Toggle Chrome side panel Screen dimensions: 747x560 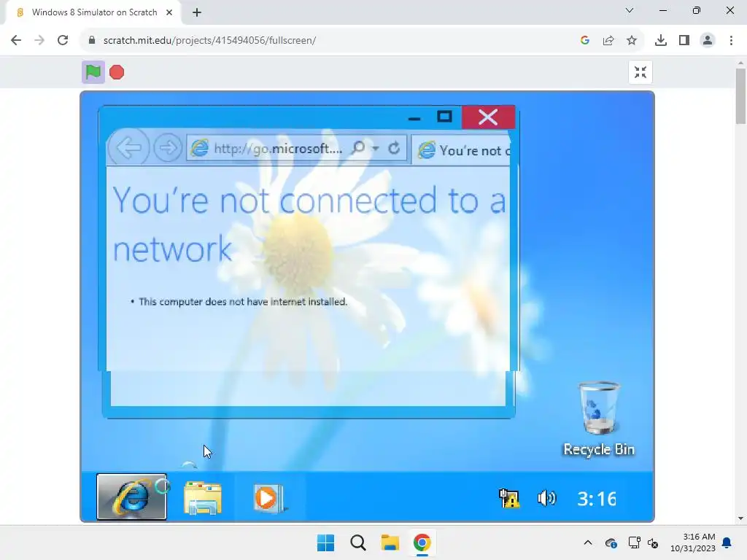click(x=684, y=41)
